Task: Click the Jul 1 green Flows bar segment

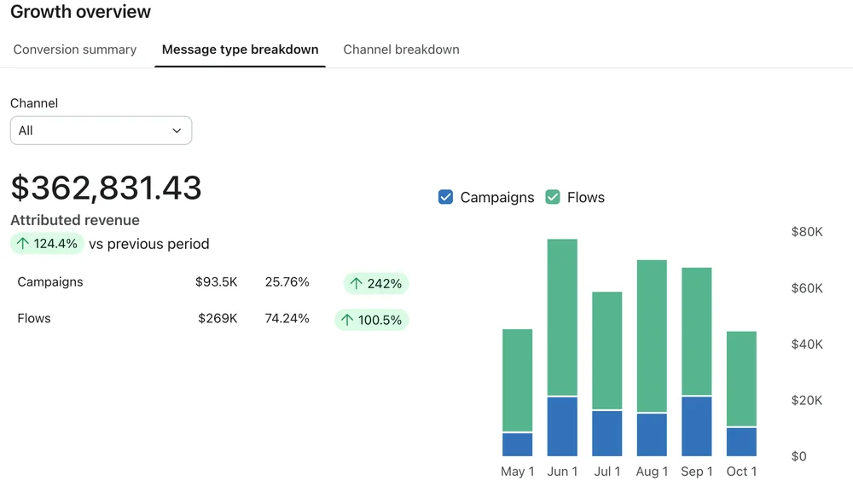Action: [x=607, y=350]
